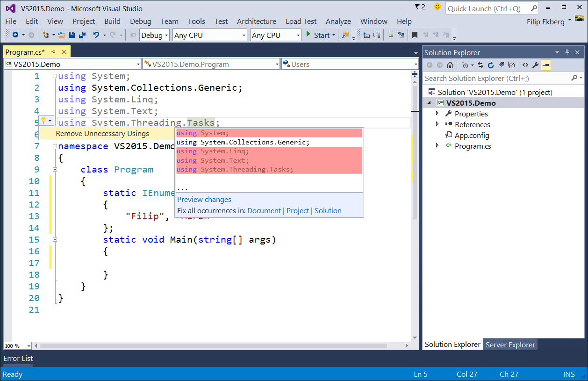Toggle auto-hide pin on Solution Explorer panel
Viewport: 588px width, 381px height.
pyautogui.click(x=567, y=52)
